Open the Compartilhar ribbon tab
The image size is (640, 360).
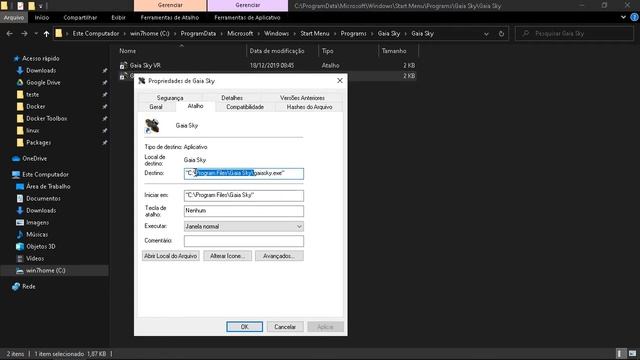tap(80, 18)
